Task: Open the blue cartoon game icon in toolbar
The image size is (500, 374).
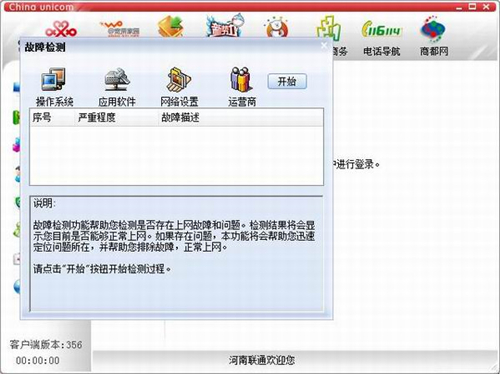Action: point(224,26)
